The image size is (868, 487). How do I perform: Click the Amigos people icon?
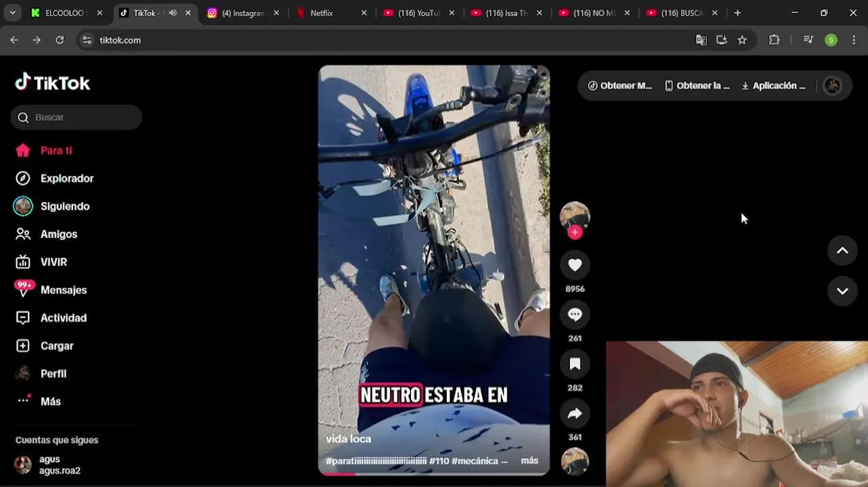[23, 234]
